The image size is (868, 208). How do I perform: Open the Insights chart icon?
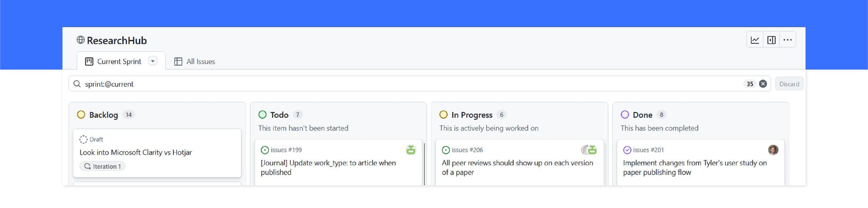755,40
